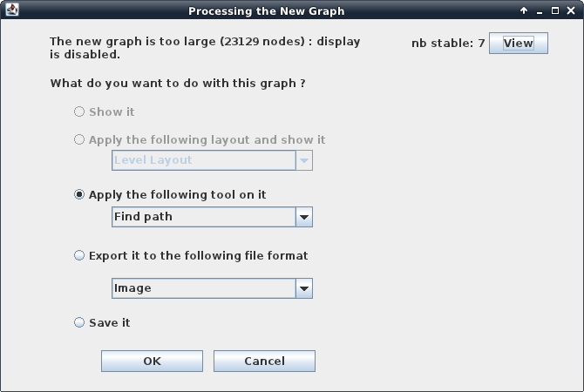Click the application icon in the title bar
The height and width of the screenshot is (392, 584).
pyautogui.click(x=12, y=10)
